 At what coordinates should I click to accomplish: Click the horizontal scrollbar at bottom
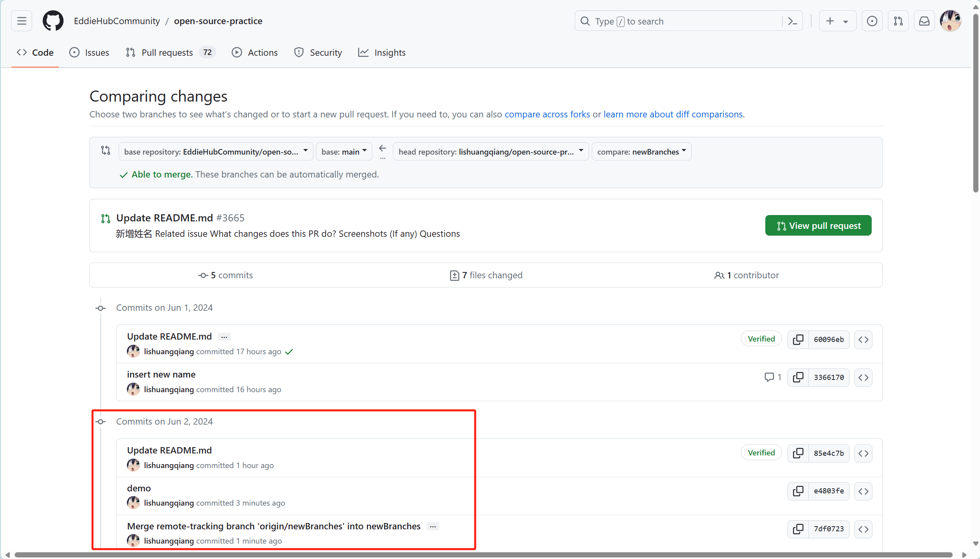coord(482,555)
